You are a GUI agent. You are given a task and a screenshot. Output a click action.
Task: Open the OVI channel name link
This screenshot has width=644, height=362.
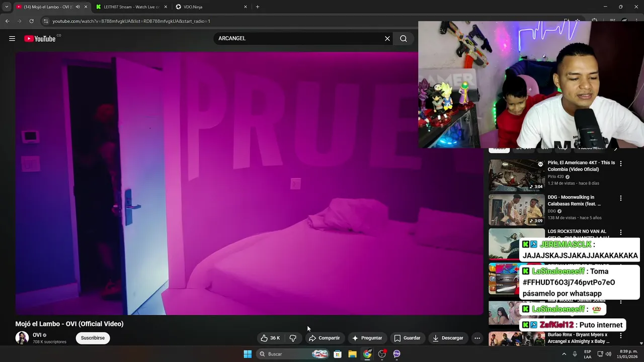click(37, 335)
